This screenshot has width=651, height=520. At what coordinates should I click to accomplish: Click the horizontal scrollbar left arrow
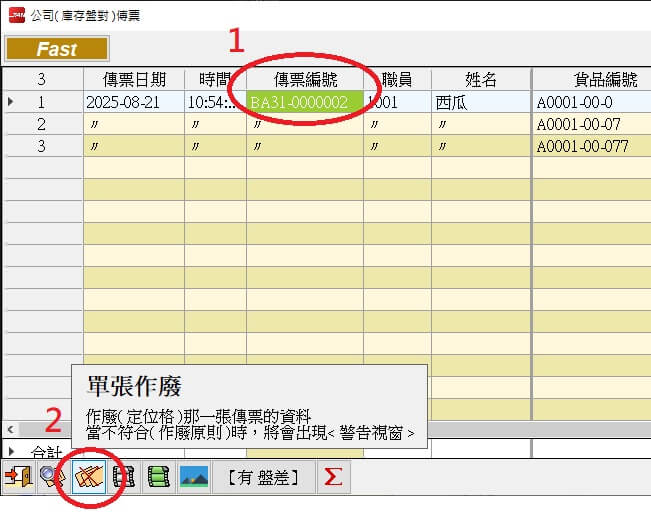pyautogui.click(x=10, y=429)
